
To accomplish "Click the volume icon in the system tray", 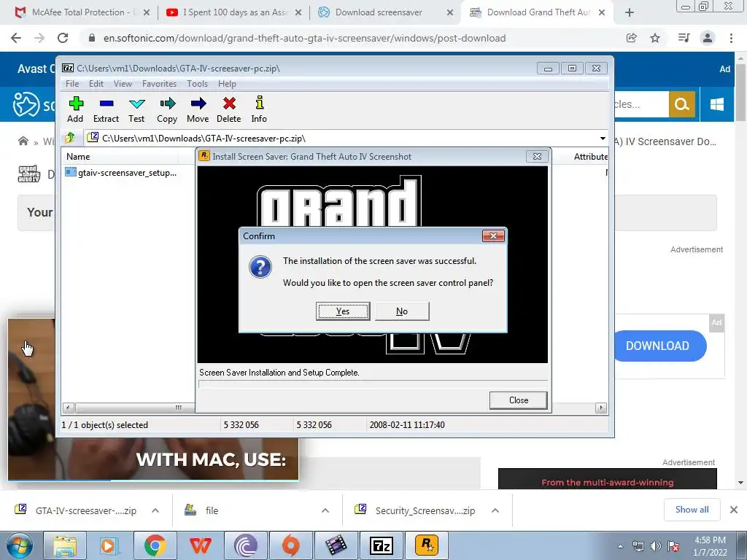I will click(x=656, y=546).
